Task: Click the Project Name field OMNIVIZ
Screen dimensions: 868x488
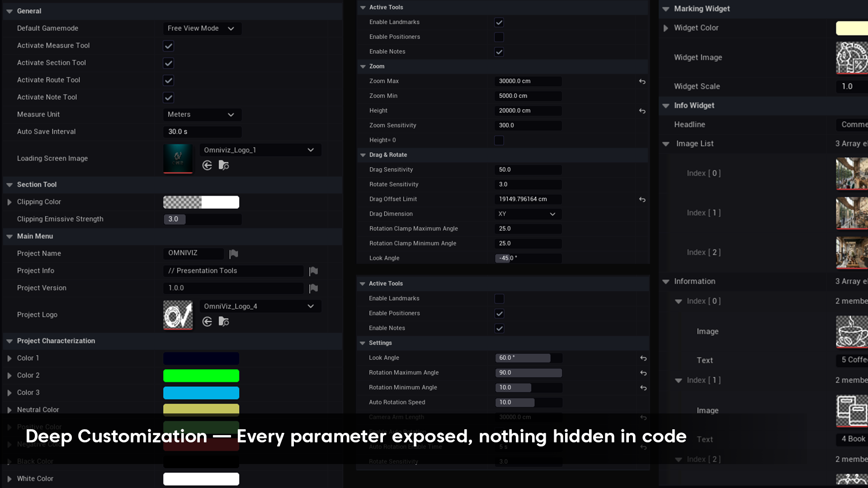Action: pos(193,253)
